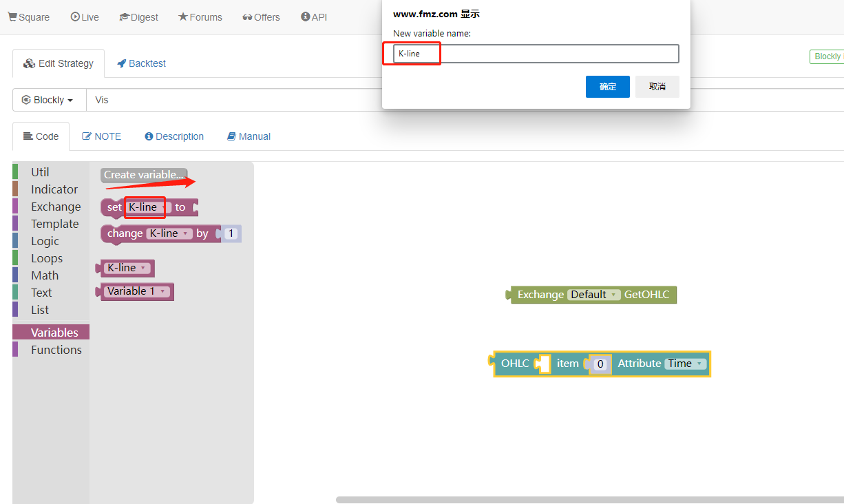Click the 'New variable name:' dialog label
This screenshot has width=844, height=504.
432,33
